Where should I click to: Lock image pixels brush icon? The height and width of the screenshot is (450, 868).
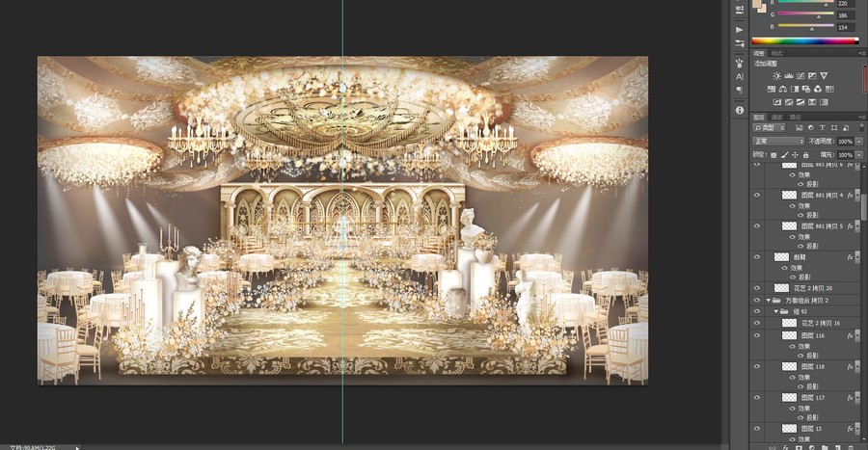click(x=784, y=155)
